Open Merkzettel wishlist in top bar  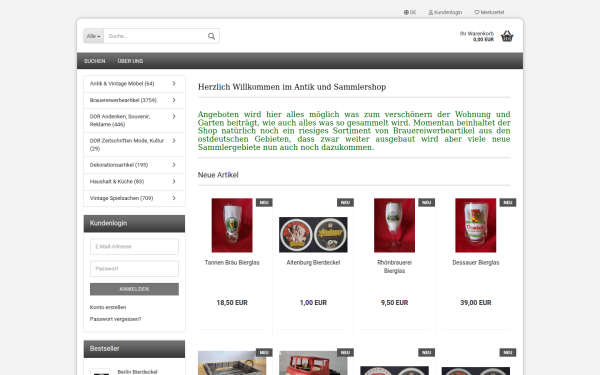pos(489,12)
